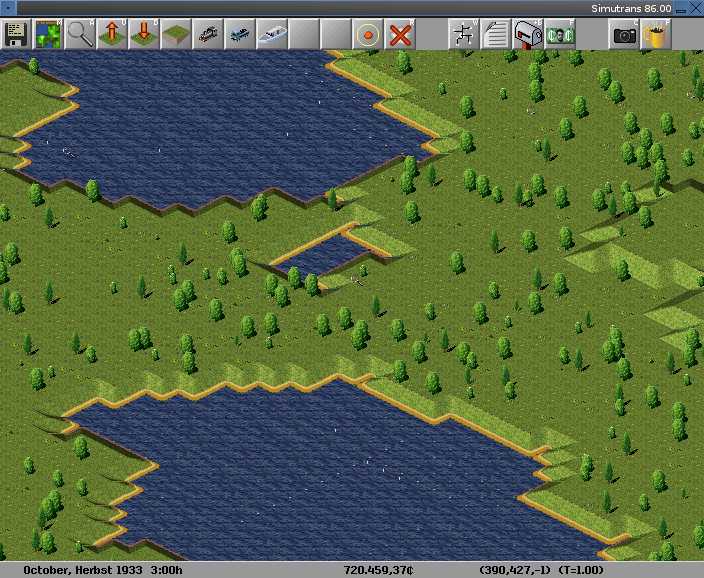Open the ship and harbor tools

tap(272, 33)
